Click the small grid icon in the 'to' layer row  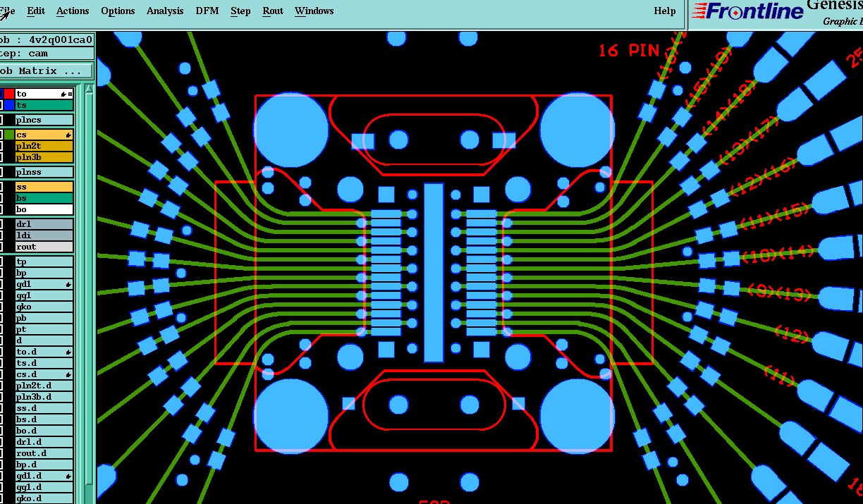click(x=70, y=94)
